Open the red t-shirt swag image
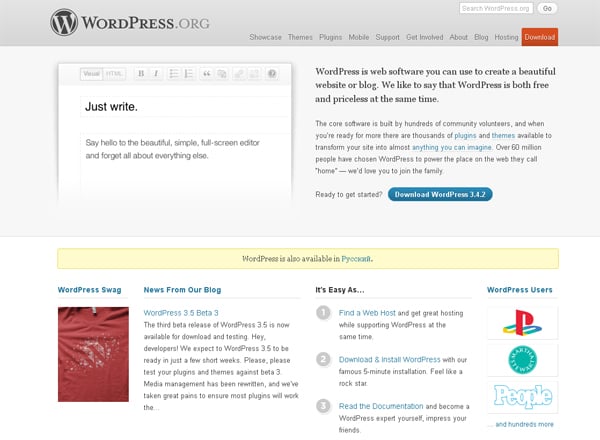Image resolution: width=600 pixels, height=440 pixels. (93, 354)
